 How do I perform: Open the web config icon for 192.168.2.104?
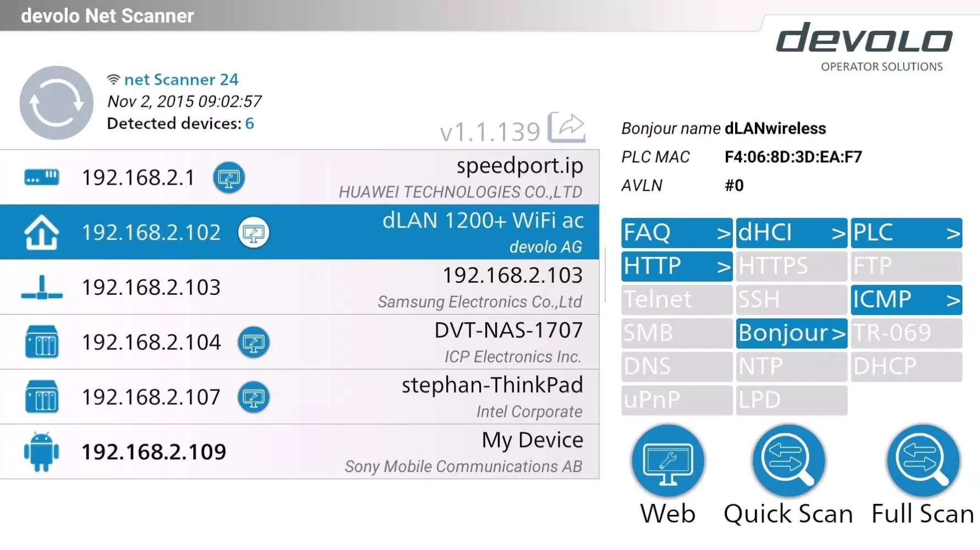click(x=254, y=343)
